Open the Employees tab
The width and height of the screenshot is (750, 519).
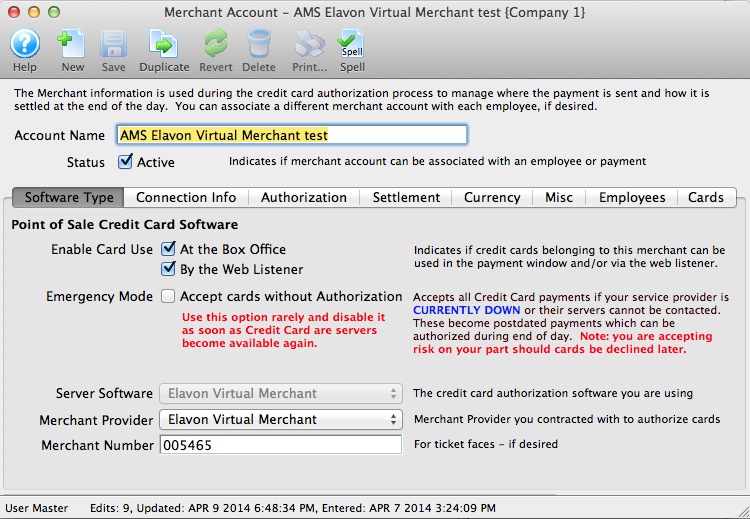click(632, 198)
